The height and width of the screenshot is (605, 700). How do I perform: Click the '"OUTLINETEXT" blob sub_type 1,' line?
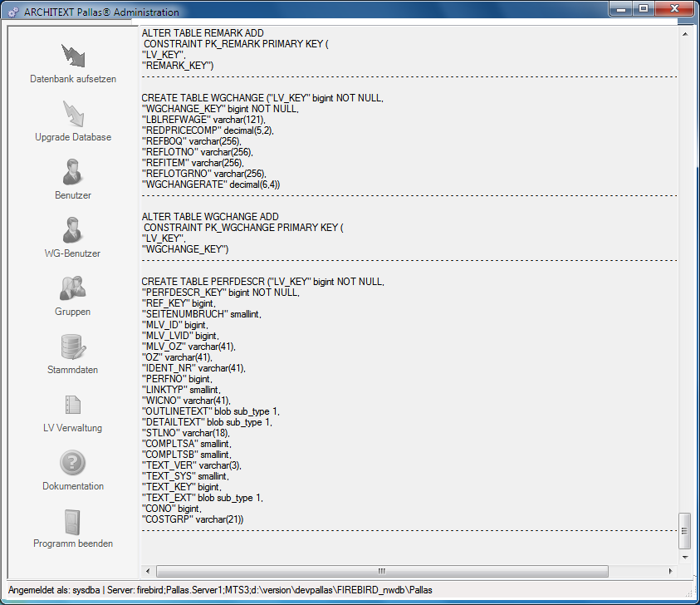(x=211, y=411)
